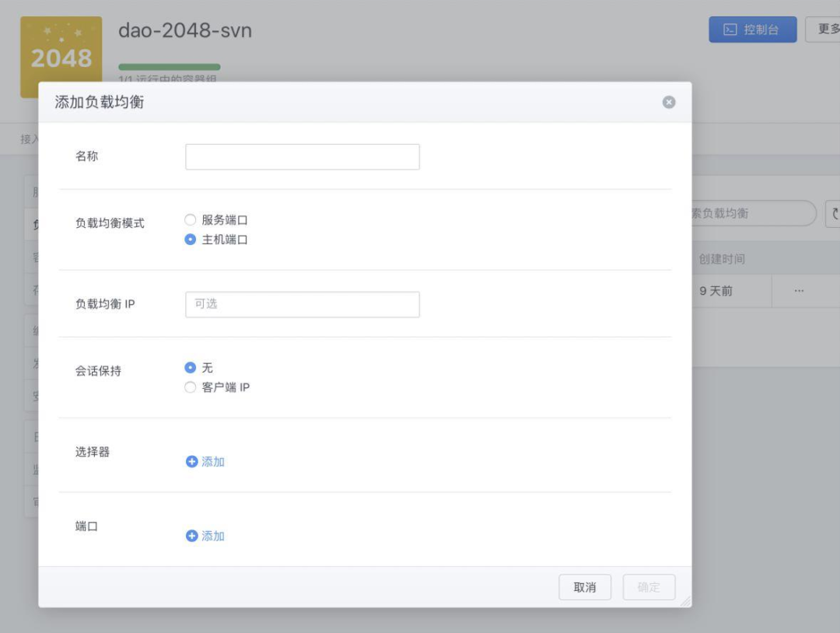Choose 客户端 IP session persistence
The width and height of the screenshot is (840, 633).
click(x=191, y=387)
